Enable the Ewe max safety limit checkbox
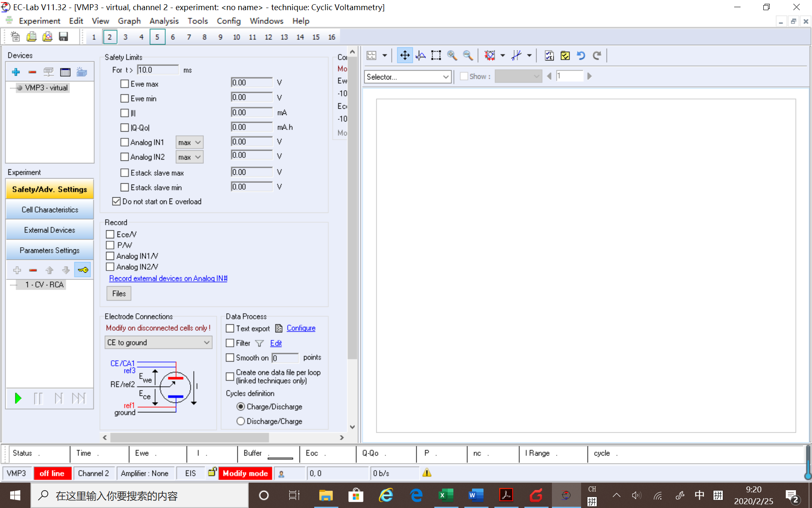Image resolution: width=812 pixels, height=508 pixels. (x=125, y=84)
